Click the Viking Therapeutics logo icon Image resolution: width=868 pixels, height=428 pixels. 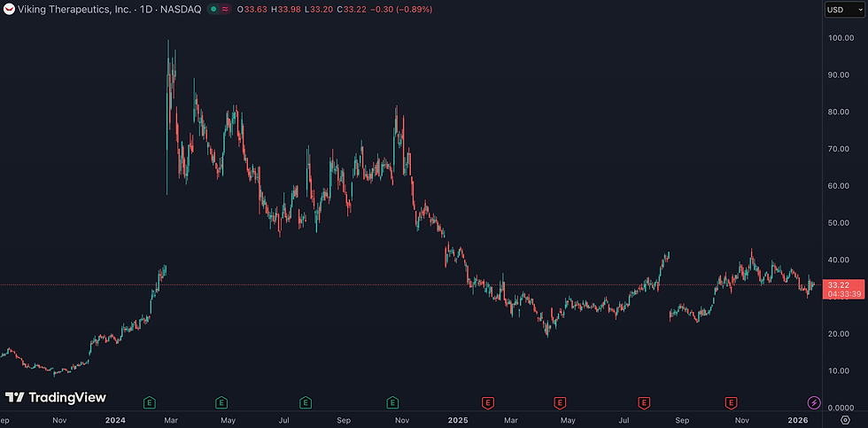(x=9, y=10)
